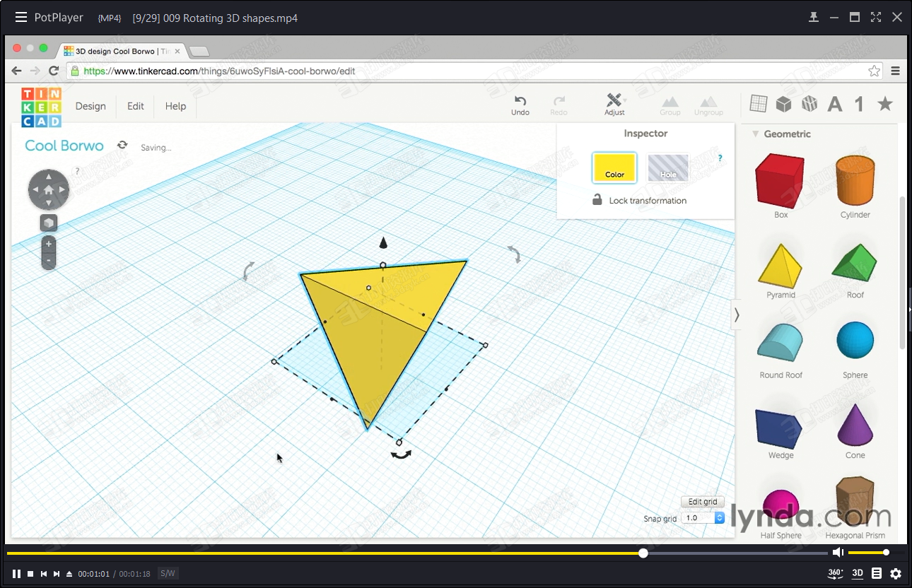Turn the shape into a Hole

(x=668, y=168)
